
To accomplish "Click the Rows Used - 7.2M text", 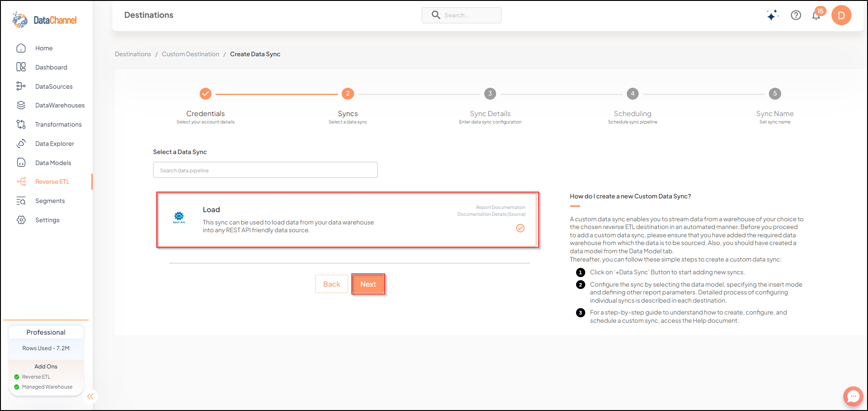I will pos(46,348).
